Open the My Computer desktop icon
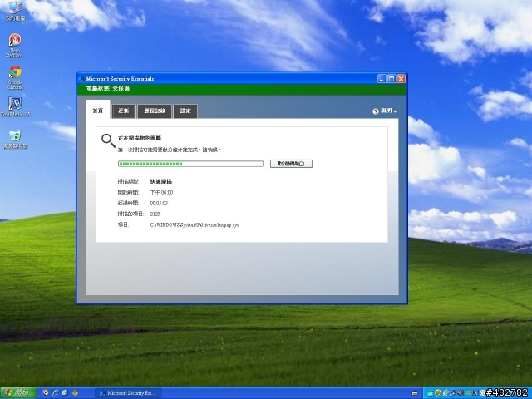The image size is (532, 399). (15, 11)
